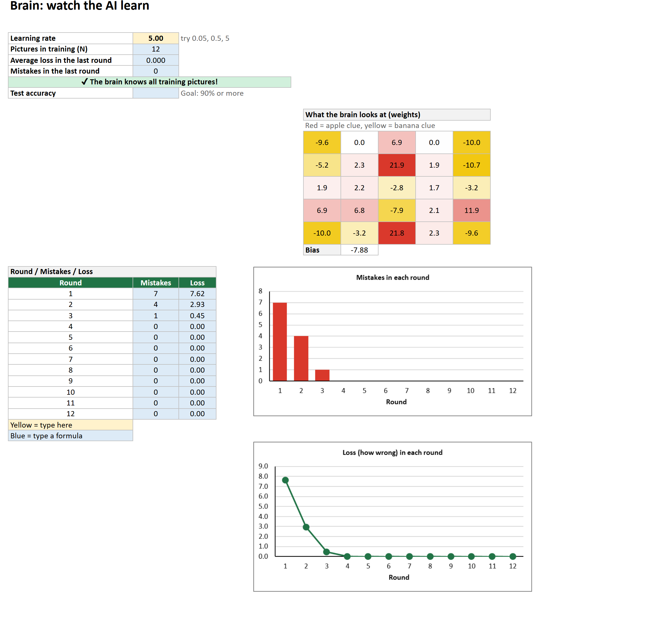Select the 'Yellow = type here' legend cell
The image size is (672, 628).
70,425
